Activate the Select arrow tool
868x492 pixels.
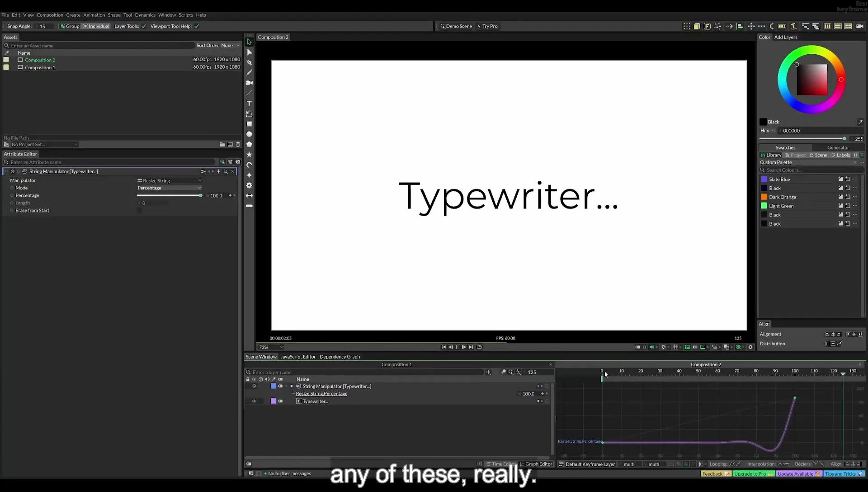(249, 42)
